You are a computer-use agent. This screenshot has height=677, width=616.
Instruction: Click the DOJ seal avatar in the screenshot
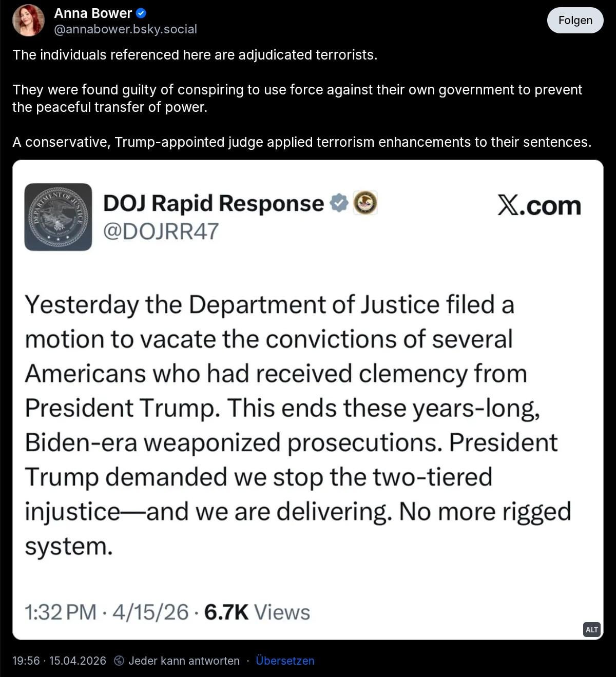pyautogui.click(x=58, y=217)
